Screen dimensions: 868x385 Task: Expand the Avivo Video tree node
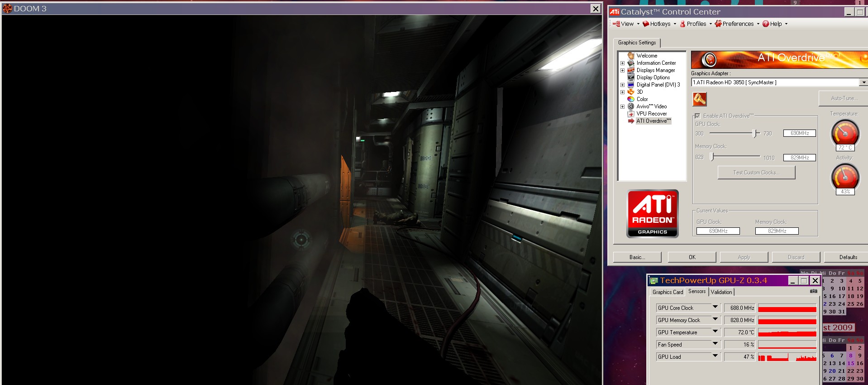pos(622,107)
